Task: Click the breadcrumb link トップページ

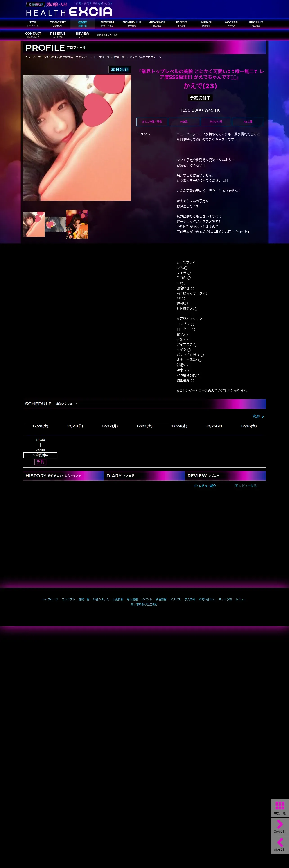Action: [x=101, y=57]
